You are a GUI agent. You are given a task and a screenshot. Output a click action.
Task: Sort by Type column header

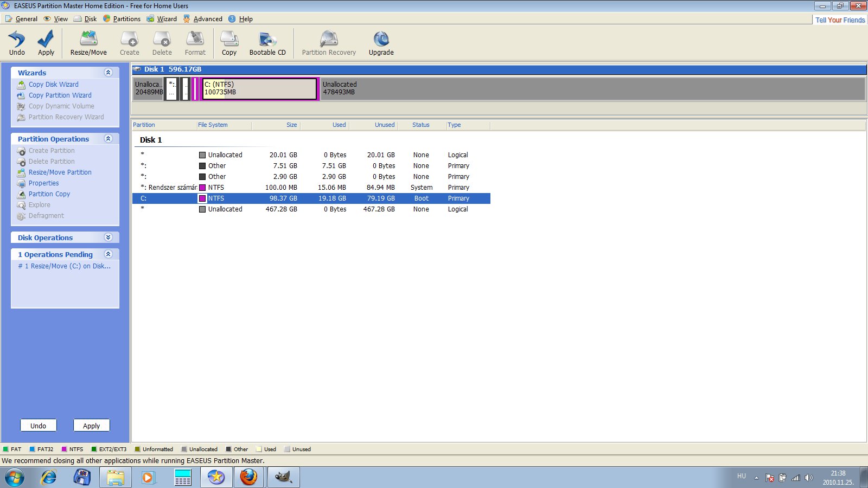click(468, 125)
